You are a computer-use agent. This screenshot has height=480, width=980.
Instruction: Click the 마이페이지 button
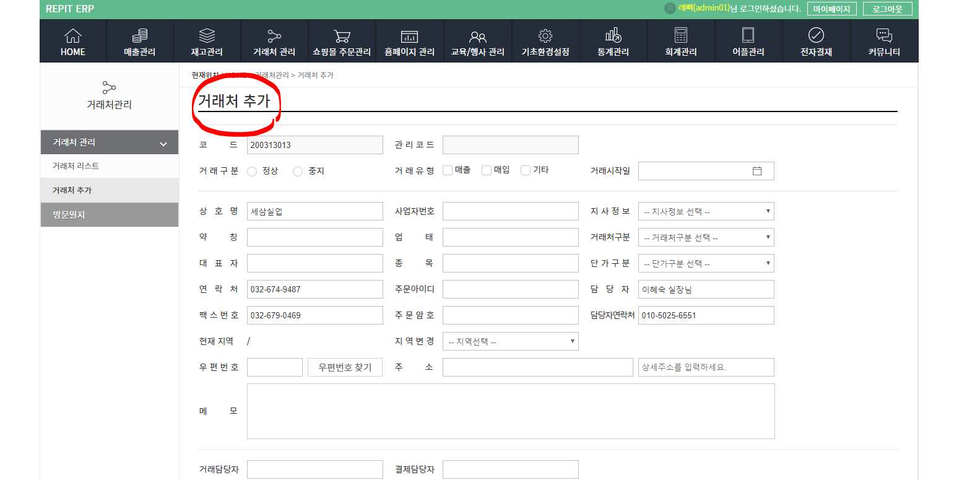pos(831,9)
